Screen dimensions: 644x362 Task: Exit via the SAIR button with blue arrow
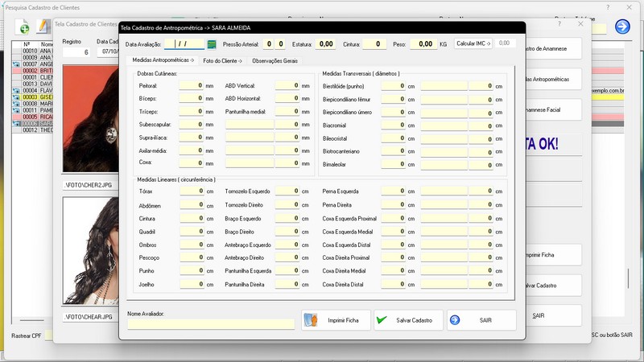pyautogui.click(x=481, y=320)
